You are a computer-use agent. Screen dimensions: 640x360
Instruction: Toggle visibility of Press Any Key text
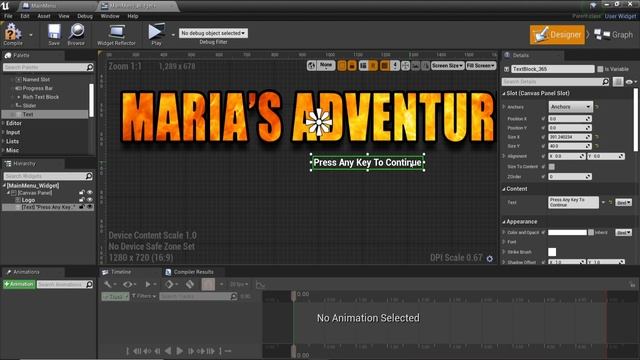click(x=90, y=207)
